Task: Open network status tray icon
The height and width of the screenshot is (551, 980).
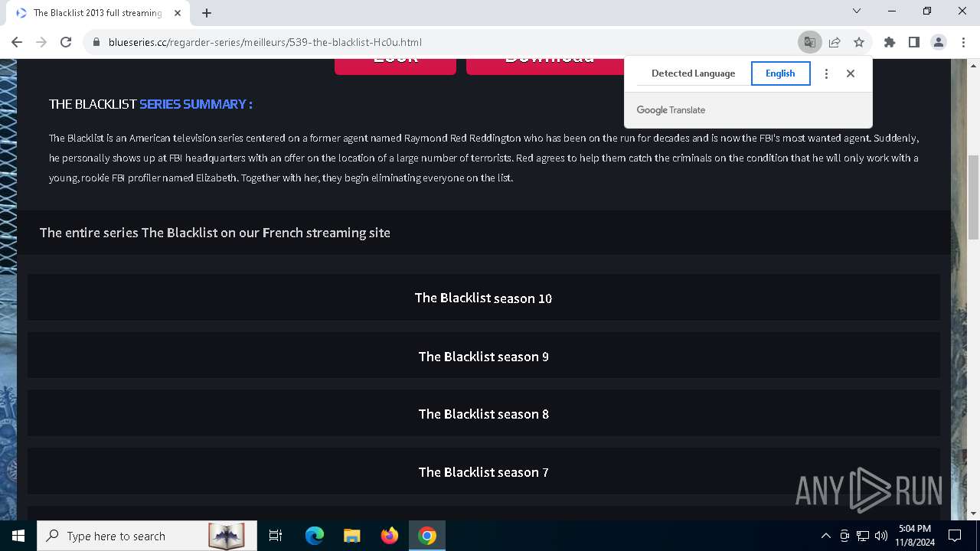Action: point(863,536)
